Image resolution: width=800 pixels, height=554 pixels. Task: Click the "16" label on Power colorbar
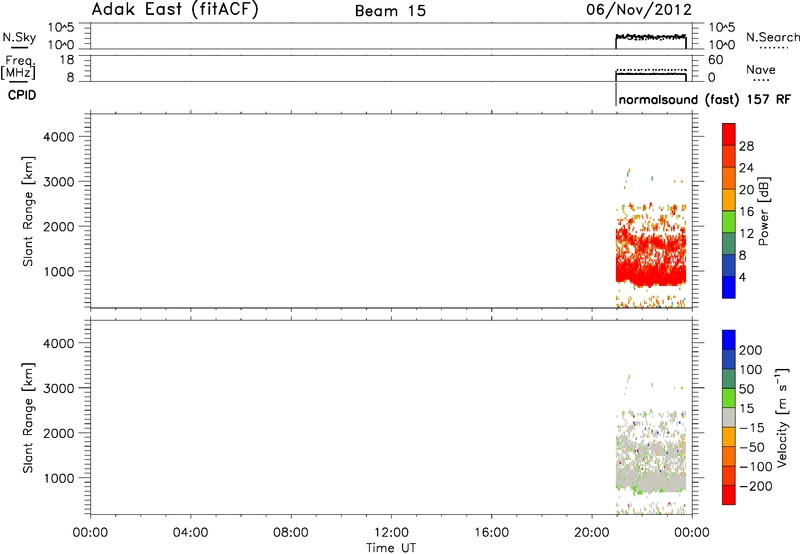tap(746, 212)
